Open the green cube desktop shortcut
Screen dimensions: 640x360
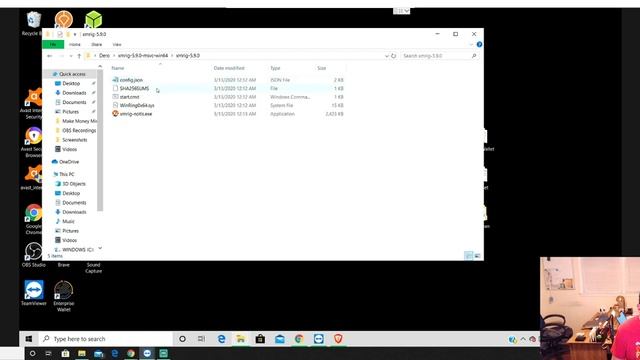[x=93, y=19]
